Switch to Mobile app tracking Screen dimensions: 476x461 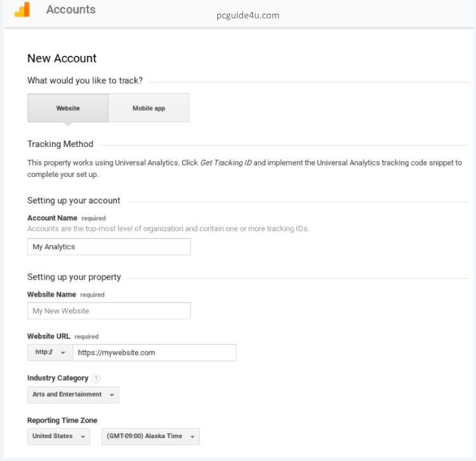tap(149, 108)
